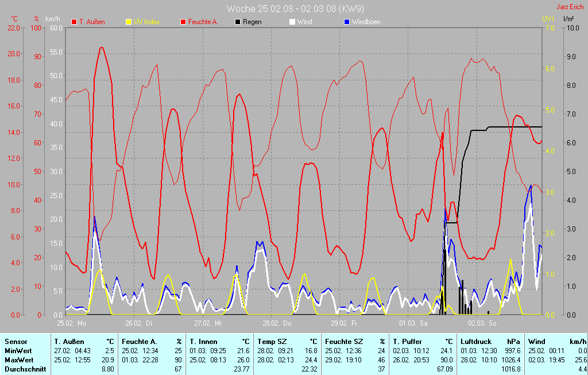Viewport: 588px width, 375px height.
Task: Click the blue Windböen legend swatch
Action: (x=346, y=22)
